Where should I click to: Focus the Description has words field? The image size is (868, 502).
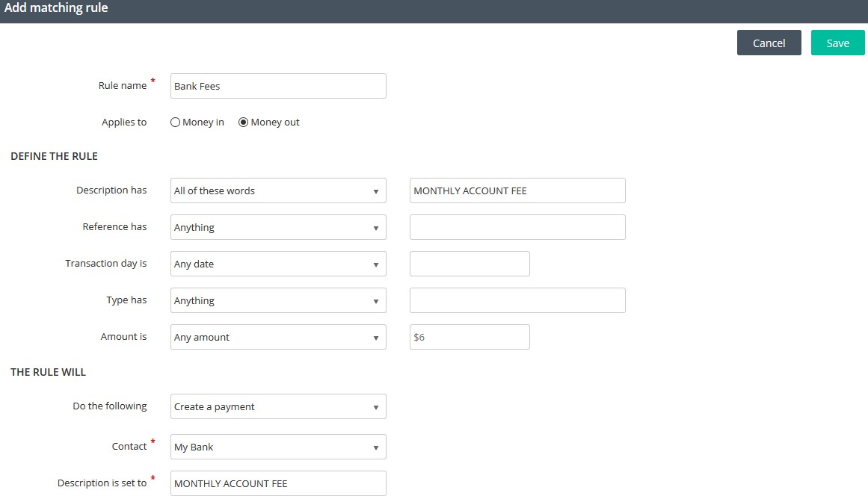pos(517,190)
